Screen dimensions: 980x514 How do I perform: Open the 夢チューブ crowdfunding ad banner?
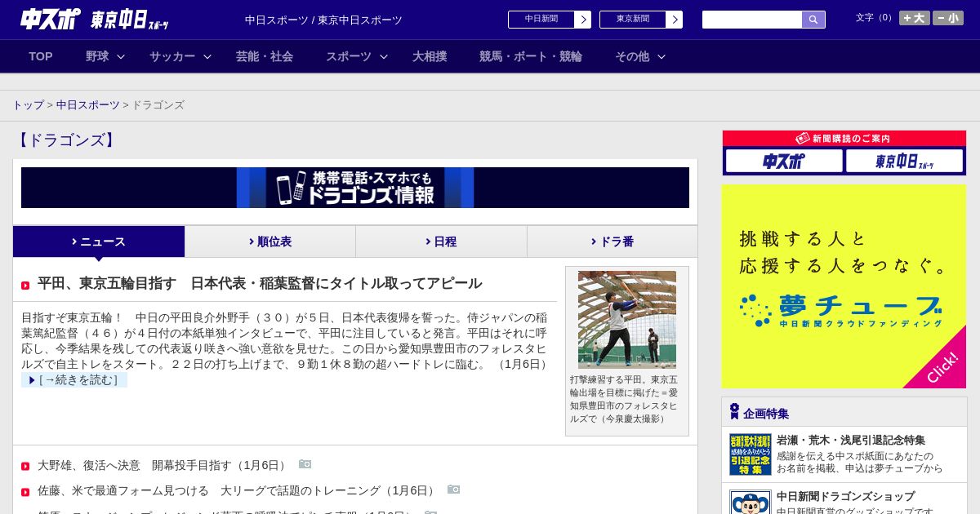pyautogui.click(x=844, y=286)
